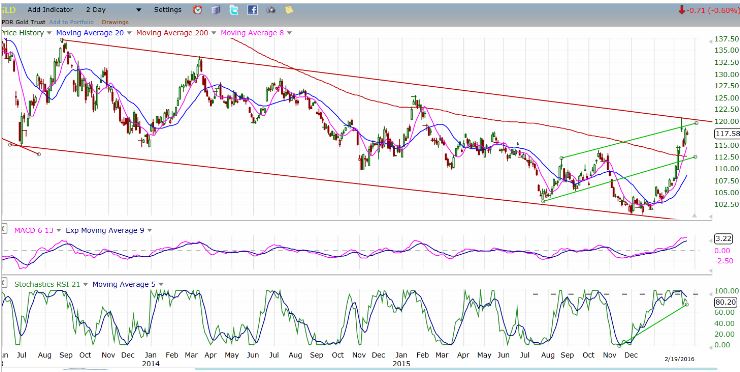Open Price History dropdown arrow
Viewport: 740px width, 372px height.
point(49,33)
